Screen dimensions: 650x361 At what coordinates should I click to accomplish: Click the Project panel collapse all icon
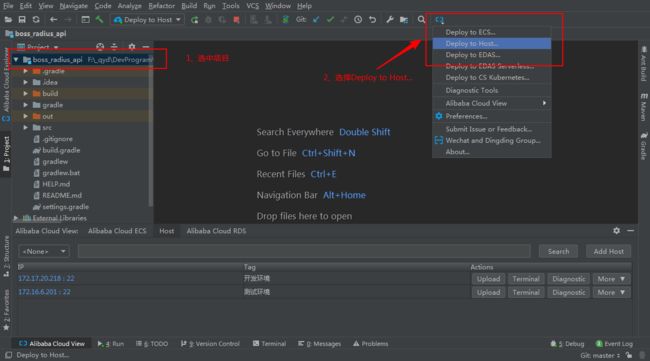pyautogui.click(x=114, y=47)
